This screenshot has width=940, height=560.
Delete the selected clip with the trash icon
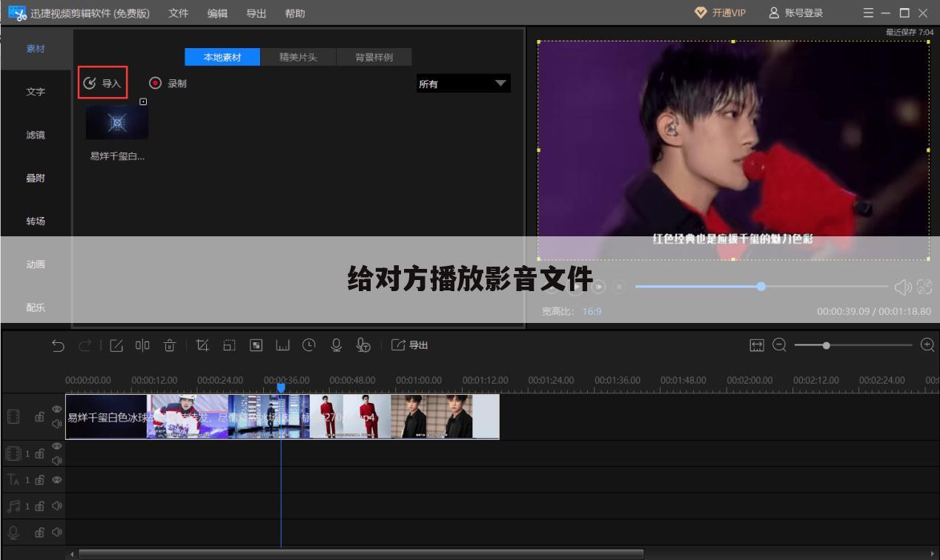(x=169, y=345)
